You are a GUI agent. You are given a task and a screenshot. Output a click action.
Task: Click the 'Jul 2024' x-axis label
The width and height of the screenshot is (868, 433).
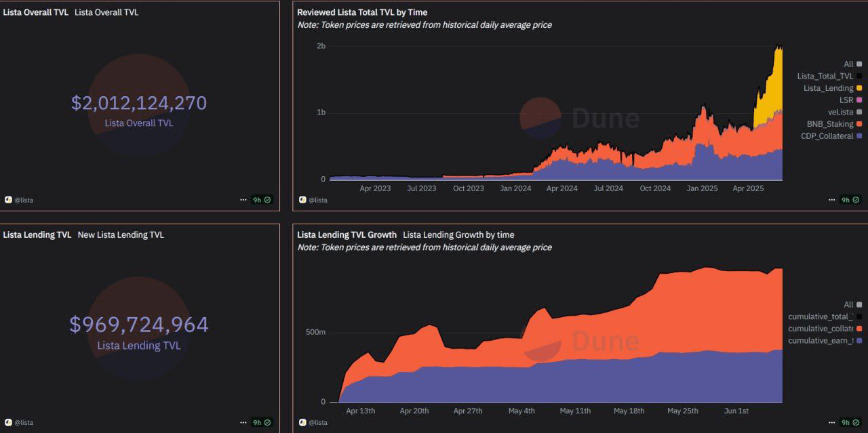pos(608,188)
